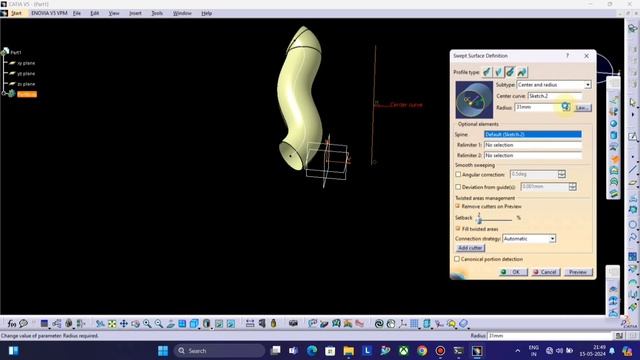Click the Measure Between icon
The width and height of the screenshot is (640, 360).
click(250, 324)
